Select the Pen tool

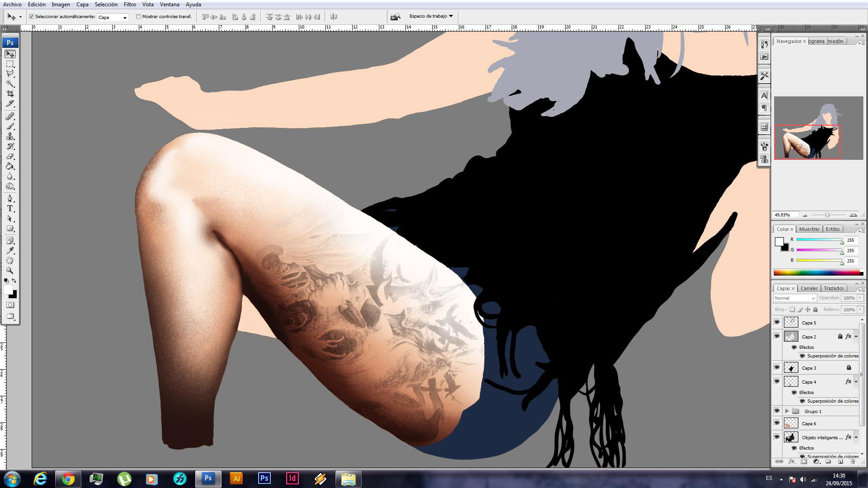[x=10, y=199]
